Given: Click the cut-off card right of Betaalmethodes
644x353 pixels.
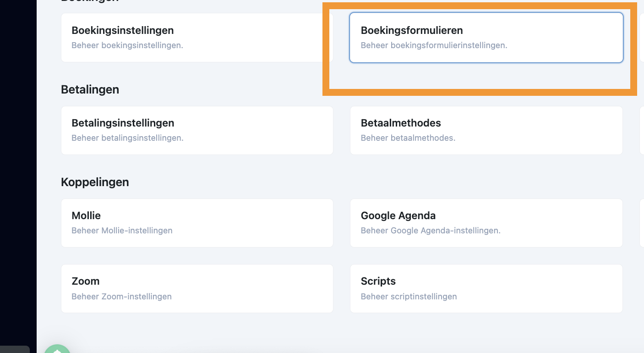Looking at the screenshot, I should [641, 130].
